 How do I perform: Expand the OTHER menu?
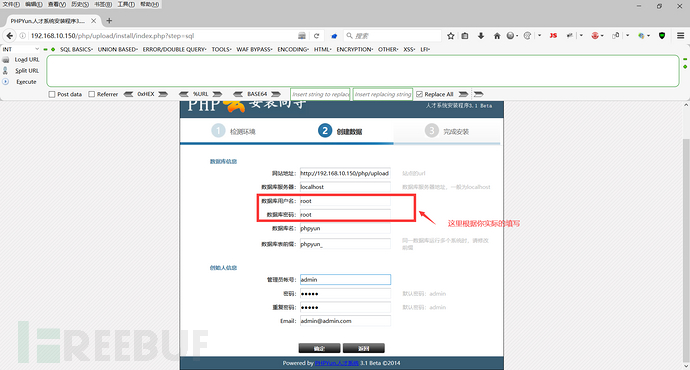coord(388,49)
